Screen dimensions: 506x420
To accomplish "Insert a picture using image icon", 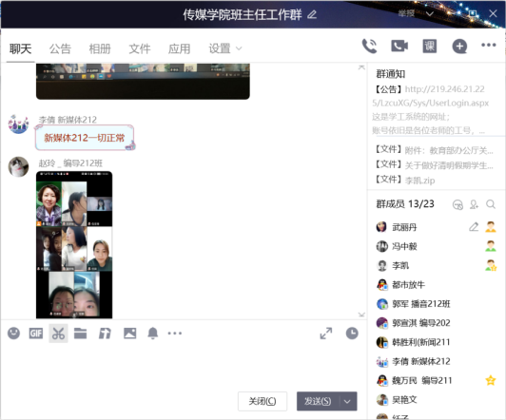I will click(129, 334).
